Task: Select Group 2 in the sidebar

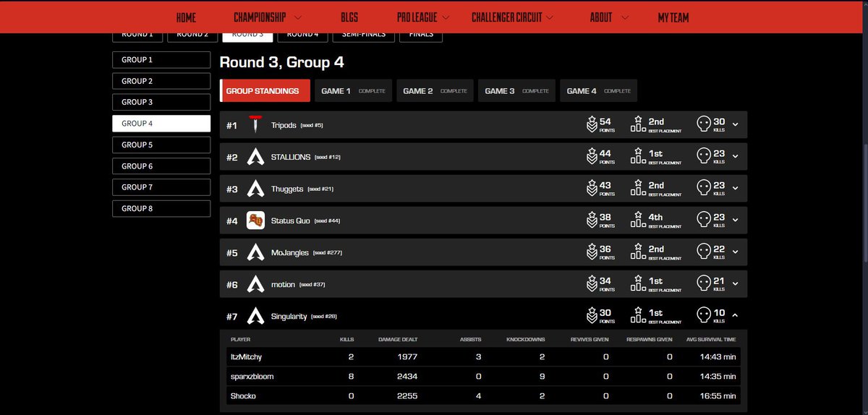Action: (x=161, y=81)
